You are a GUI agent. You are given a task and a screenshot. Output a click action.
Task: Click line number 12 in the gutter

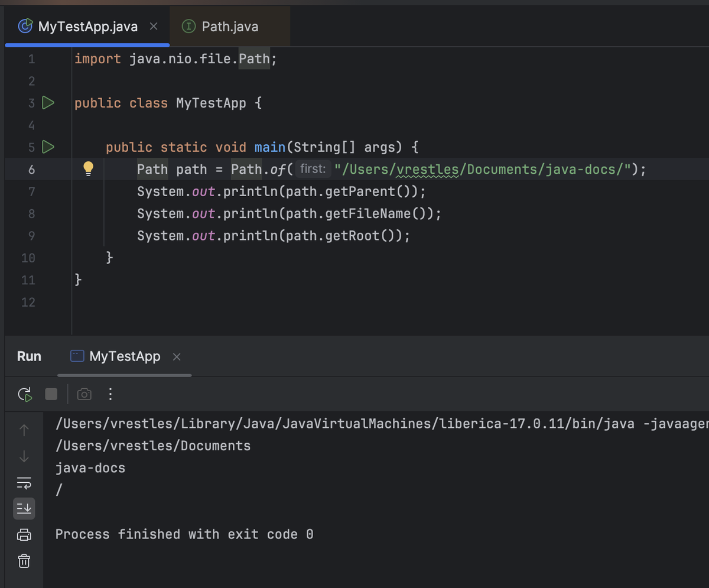click(28, 302)
